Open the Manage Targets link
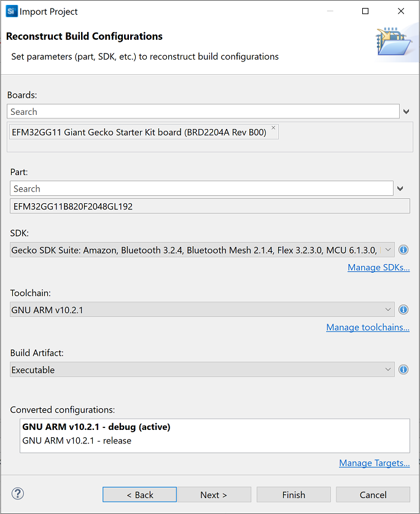Screen dimensions: 420x514 (375, 462)
